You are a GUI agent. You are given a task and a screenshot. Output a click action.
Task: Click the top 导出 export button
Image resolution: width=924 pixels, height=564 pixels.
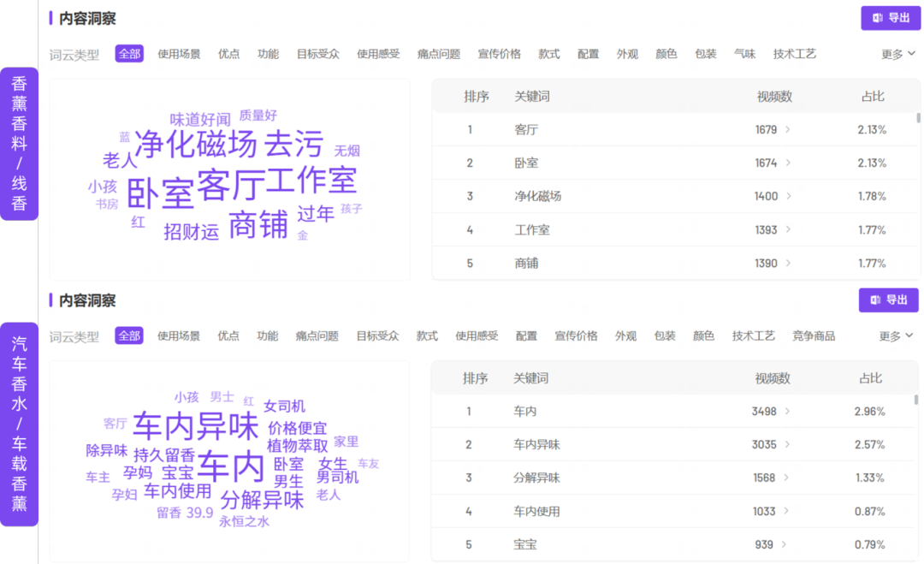[891, 18]
